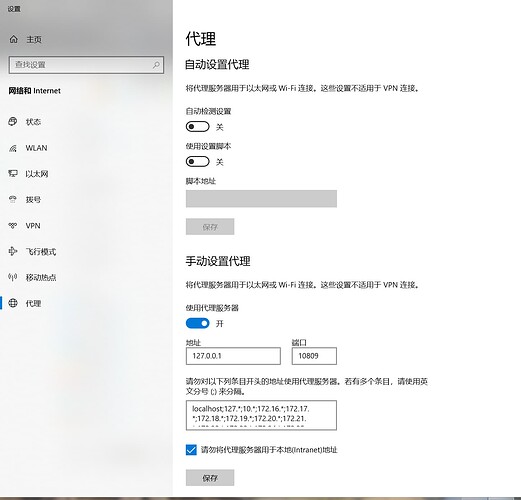Open 飞行模式 settings page
The width and height of the screenshot is (521, 500).
(41, 251)
